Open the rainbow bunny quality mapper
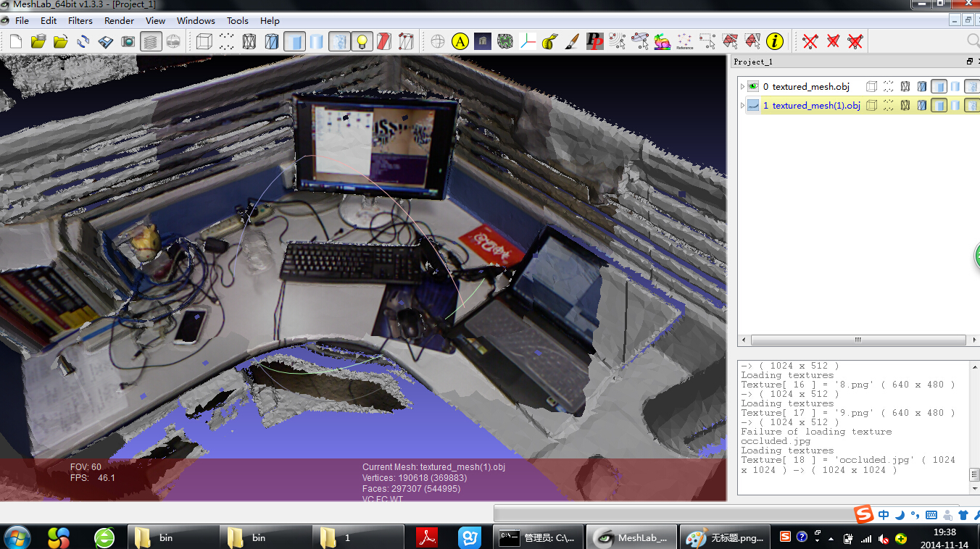Screen dimensions: 980x549 pyautogui.click(x=663, y=41)
